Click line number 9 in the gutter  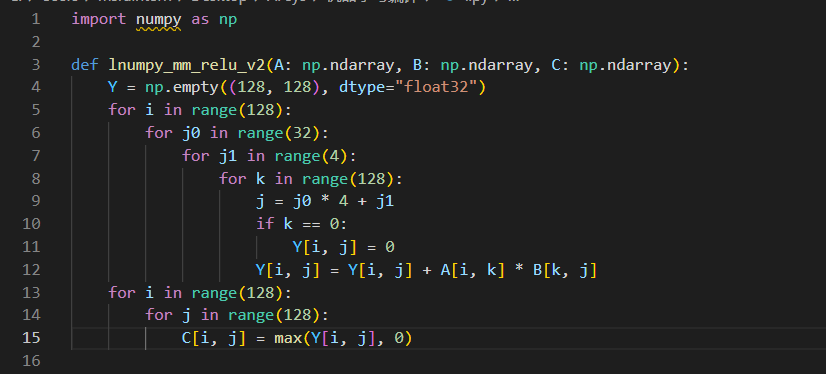coord(35,201)
